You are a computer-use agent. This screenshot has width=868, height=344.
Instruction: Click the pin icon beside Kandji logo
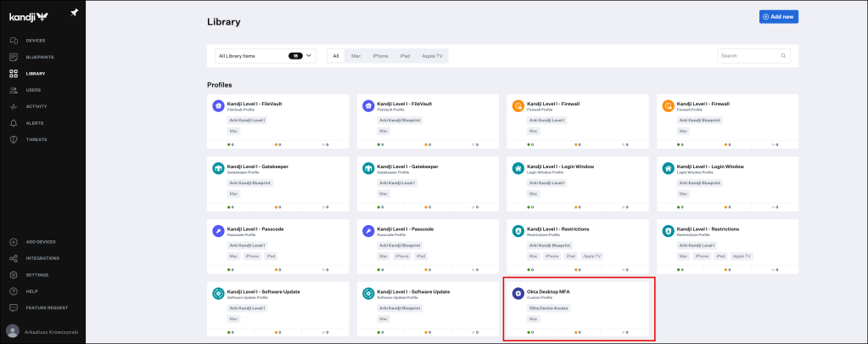pos(75,12)
